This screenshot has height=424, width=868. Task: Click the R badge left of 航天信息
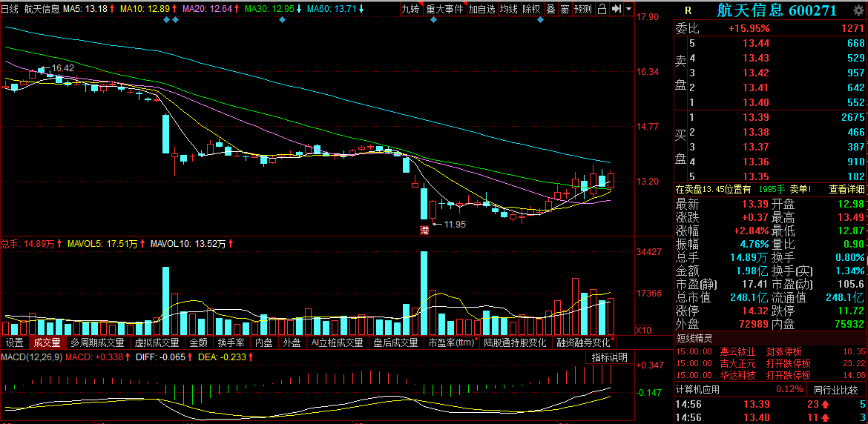(688, 10)
